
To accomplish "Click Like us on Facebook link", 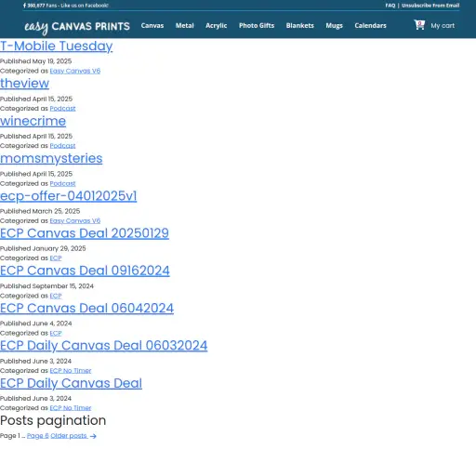I will tap(85, 6).
